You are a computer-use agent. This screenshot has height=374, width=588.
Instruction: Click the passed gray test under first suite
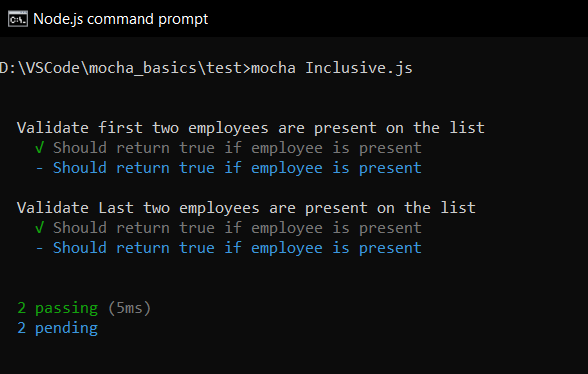click(237, 148)
